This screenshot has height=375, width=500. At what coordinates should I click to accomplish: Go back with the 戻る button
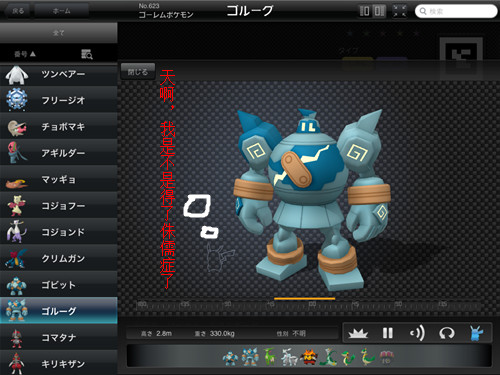click(18, 11)
